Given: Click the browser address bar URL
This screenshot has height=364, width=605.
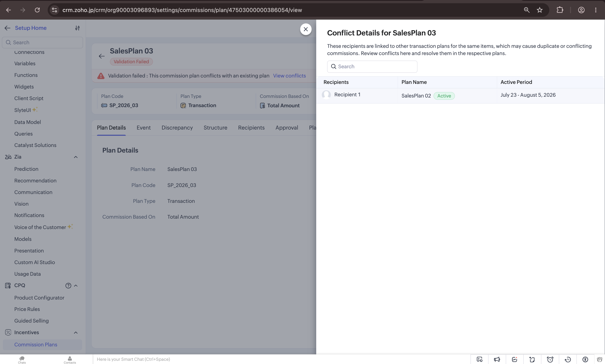Looking at the screenshot, I should click(x=182, y=10).
